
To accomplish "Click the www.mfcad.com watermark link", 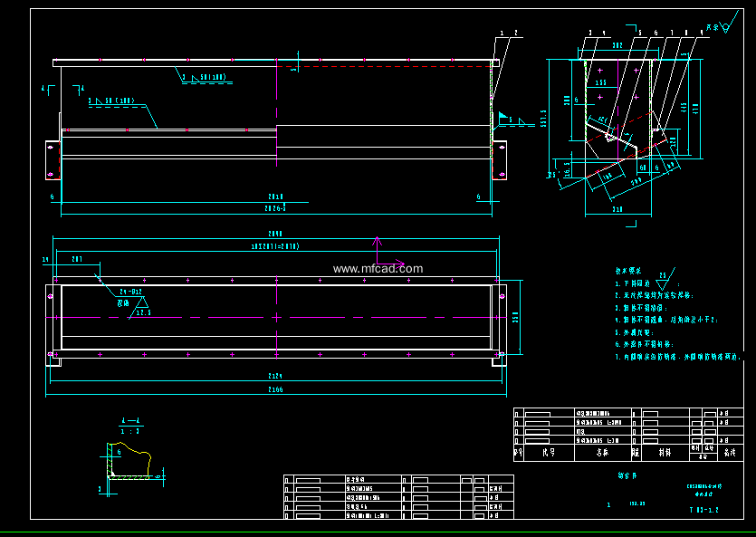I will pyautogui.click(x=378, y=268).
